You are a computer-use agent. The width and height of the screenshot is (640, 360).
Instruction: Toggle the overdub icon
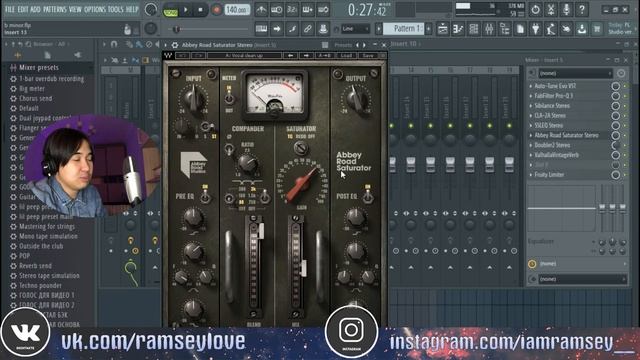click(x=308, y=10)
